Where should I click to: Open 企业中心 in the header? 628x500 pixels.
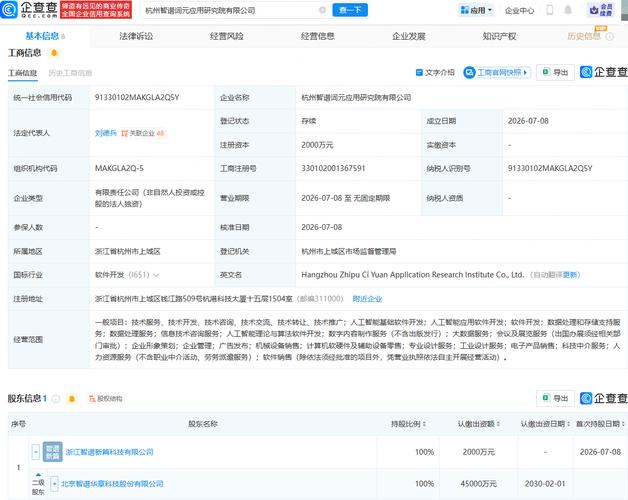[x=519, y=11]
